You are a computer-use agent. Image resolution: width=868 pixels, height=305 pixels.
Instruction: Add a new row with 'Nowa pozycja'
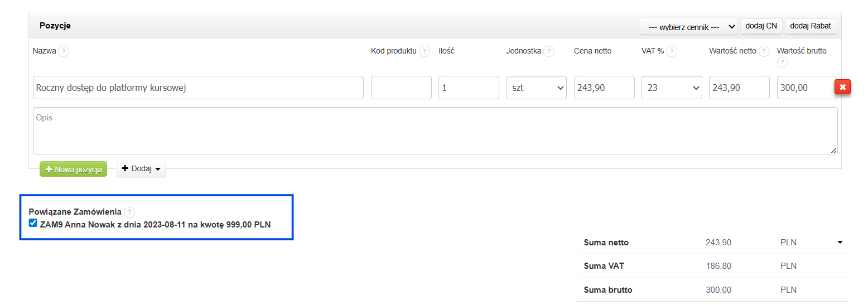73,169
